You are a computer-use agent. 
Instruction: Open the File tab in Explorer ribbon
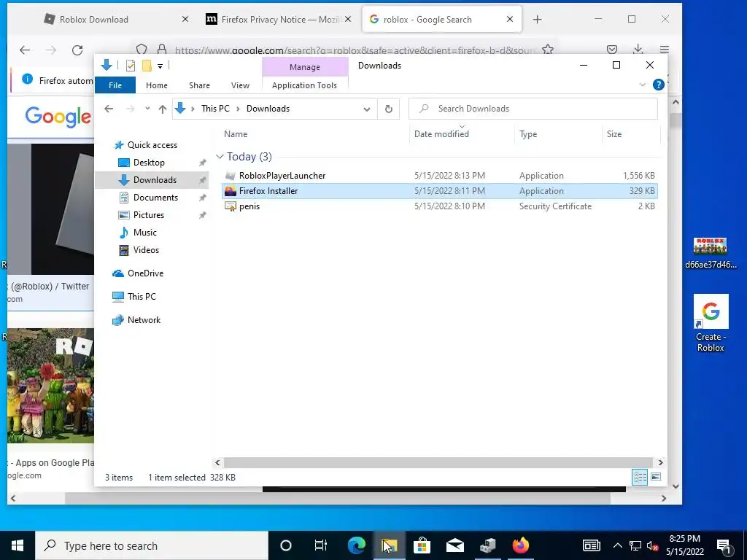coord(115,85)
